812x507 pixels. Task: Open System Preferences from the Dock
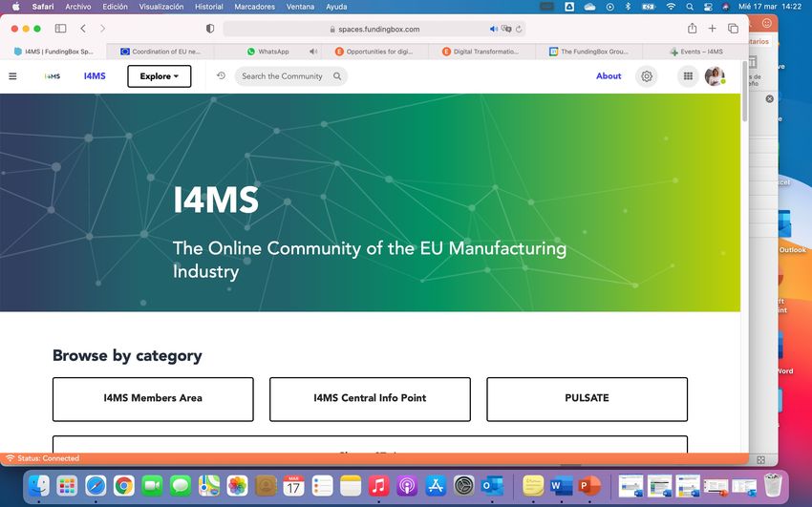pos(464,486)
